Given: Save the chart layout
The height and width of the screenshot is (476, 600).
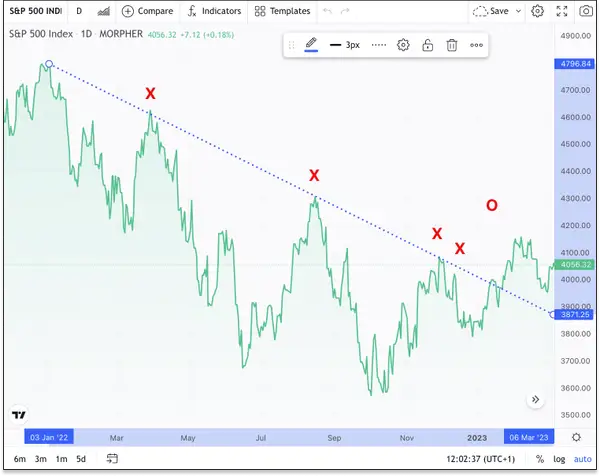Looking at the screenshot, I should coord(491,11).
